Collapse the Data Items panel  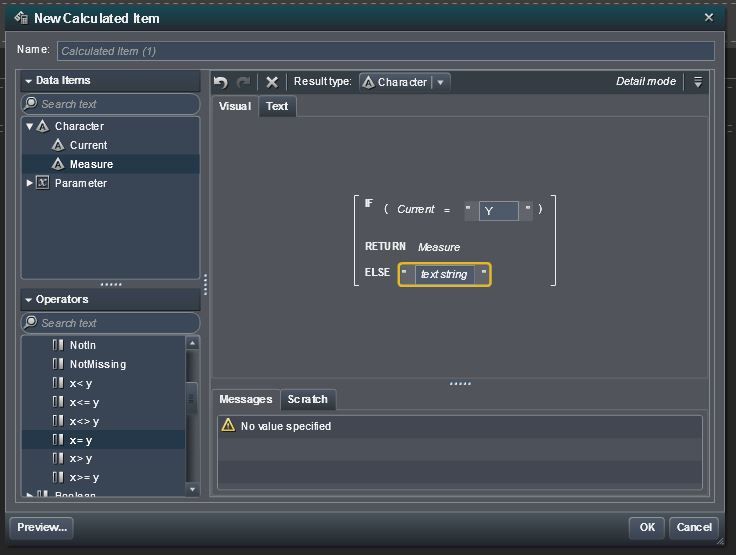(x=29, y=81)
